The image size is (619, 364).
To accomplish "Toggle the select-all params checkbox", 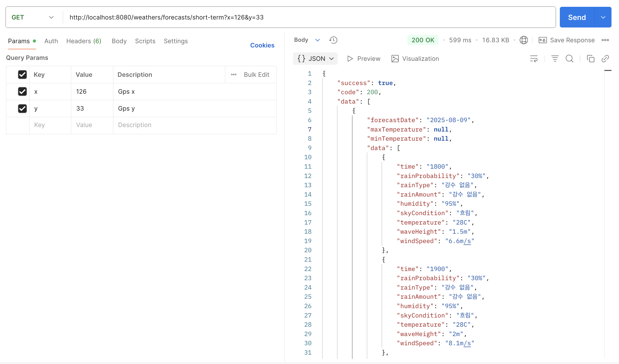I will [x=22, y=75].
